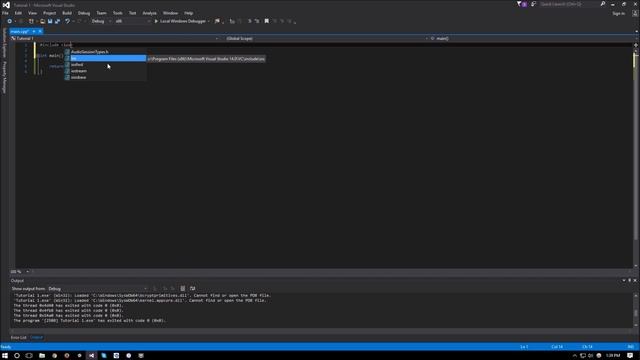Click the New Project toolbar icon
This screenshot has width=640, height=360.
(31, 21)
